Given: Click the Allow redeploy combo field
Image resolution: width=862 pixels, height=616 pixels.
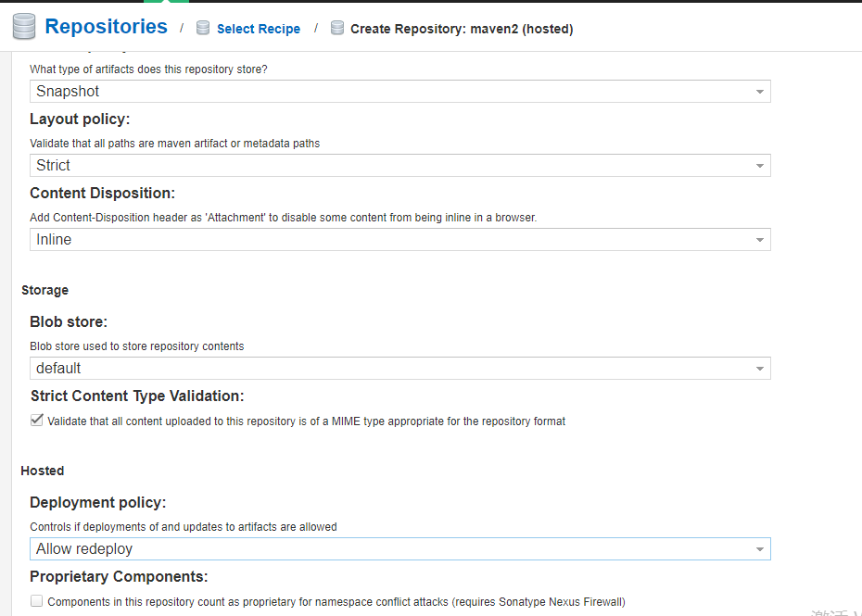Looking at the screenshot, I should (400, 549).
